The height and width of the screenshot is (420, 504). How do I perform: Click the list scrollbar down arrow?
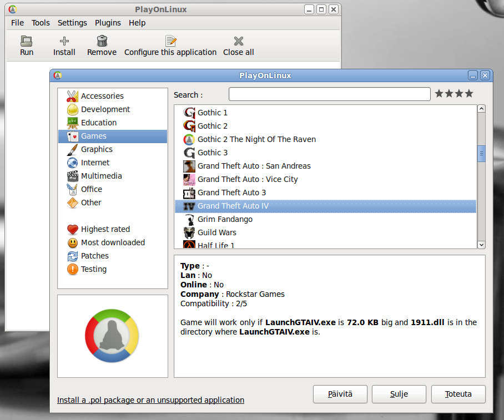481,244
